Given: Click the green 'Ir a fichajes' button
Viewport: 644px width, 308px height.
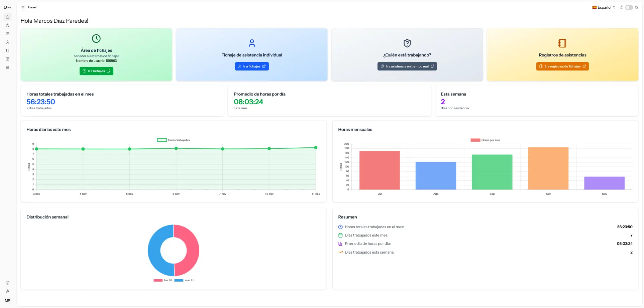Looking at the screenshot, I should [96, 71].
